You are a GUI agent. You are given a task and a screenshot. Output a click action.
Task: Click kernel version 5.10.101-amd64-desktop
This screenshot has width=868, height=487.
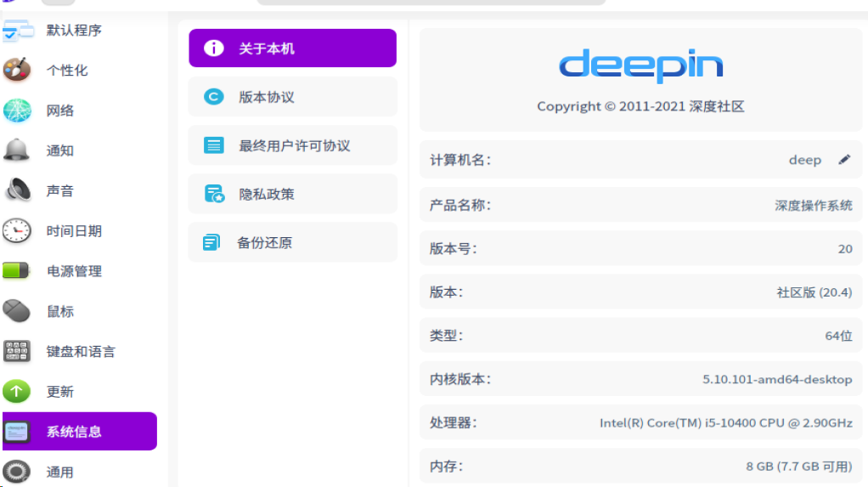click(777, 380)
